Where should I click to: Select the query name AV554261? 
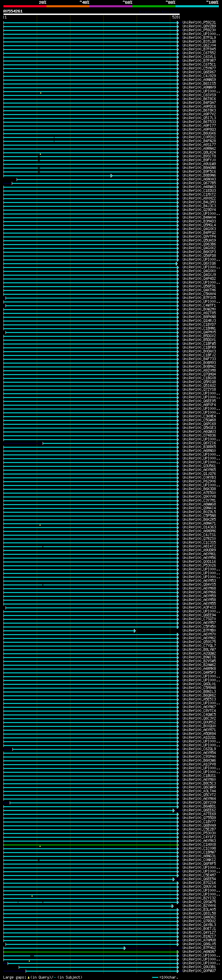click(13, 11)
